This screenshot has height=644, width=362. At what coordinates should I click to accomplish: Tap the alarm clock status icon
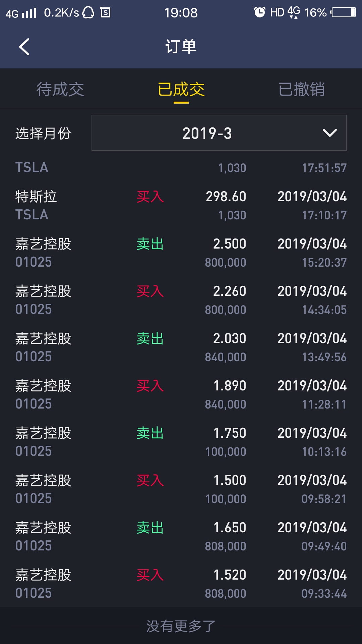(x=259, y=12)
